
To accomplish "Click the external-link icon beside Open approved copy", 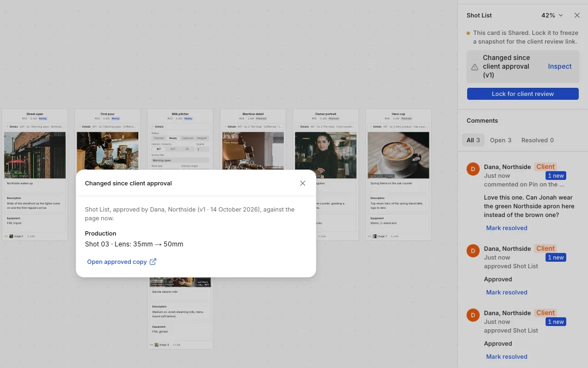I will (153, 262).
